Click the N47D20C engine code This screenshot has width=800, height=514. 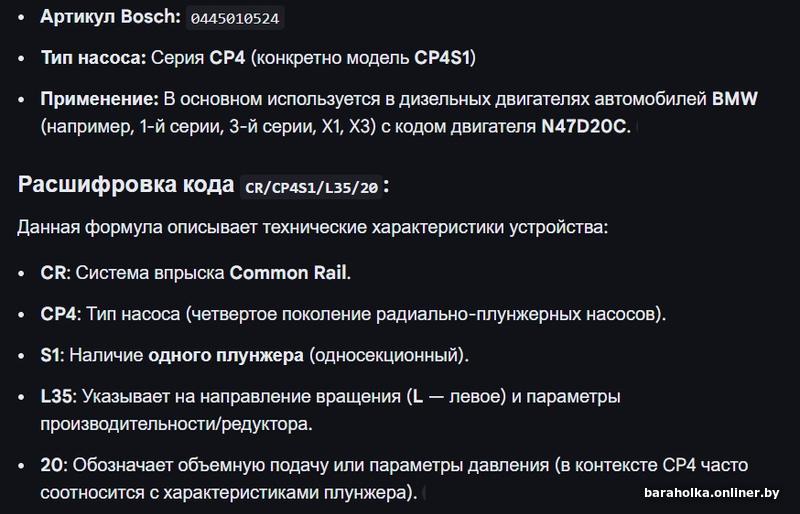pos(585,128)
